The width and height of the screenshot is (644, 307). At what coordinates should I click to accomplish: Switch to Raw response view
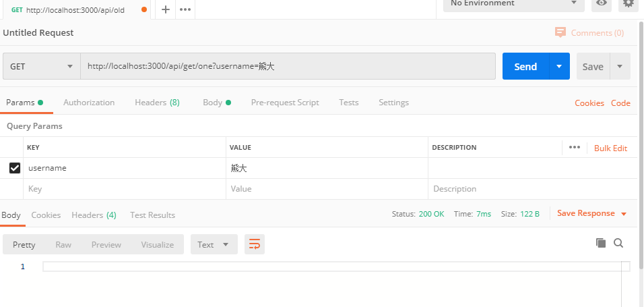coord(64,244)
